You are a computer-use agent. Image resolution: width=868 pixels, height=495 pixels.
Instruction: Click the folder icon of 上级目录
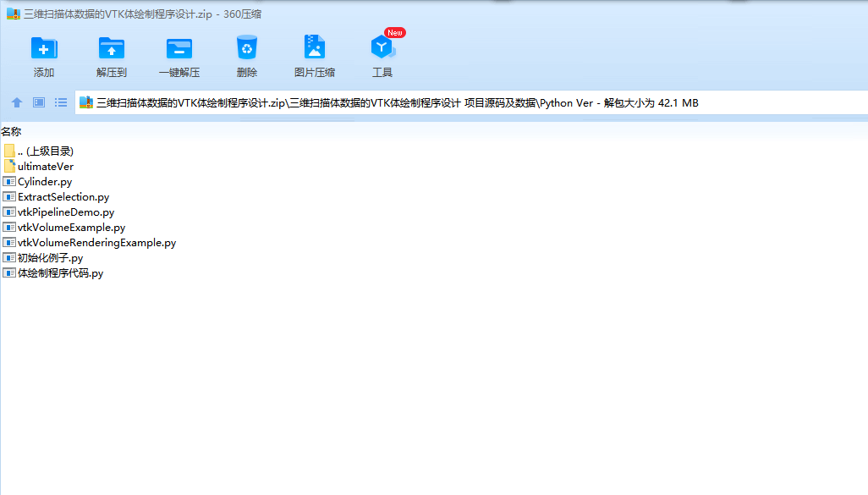8,151
